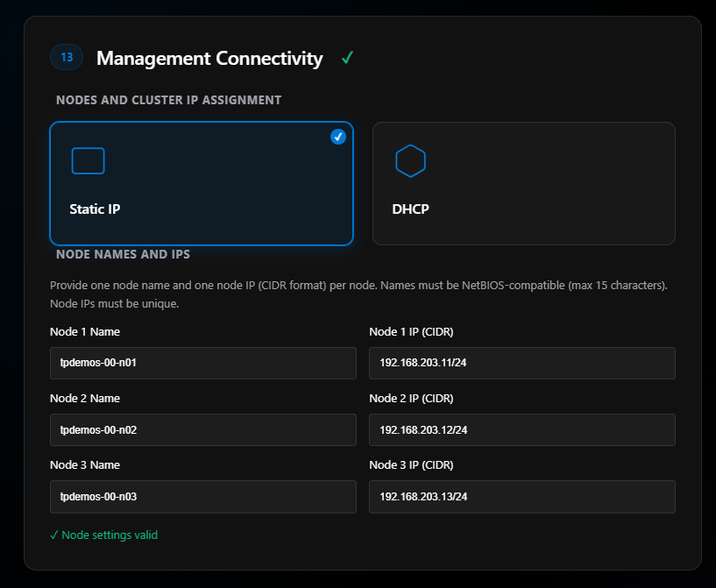Choose the DHCP assignment option

click(x=523, y=183)
